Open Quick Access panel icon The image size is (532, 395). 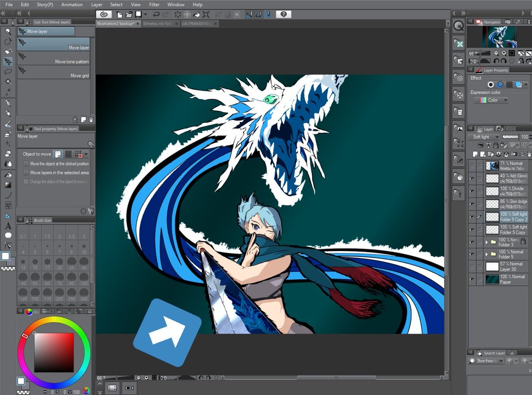458,27
